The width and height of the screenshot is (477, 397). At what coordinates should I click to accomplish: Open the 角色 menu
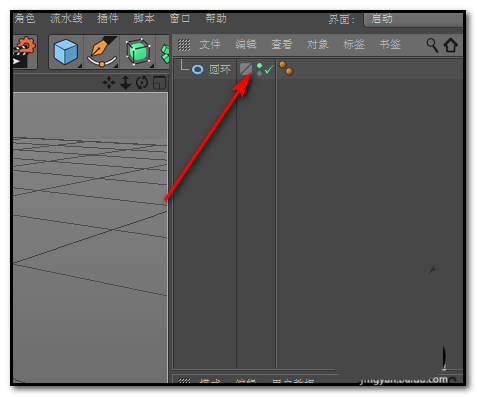[25, 18]
